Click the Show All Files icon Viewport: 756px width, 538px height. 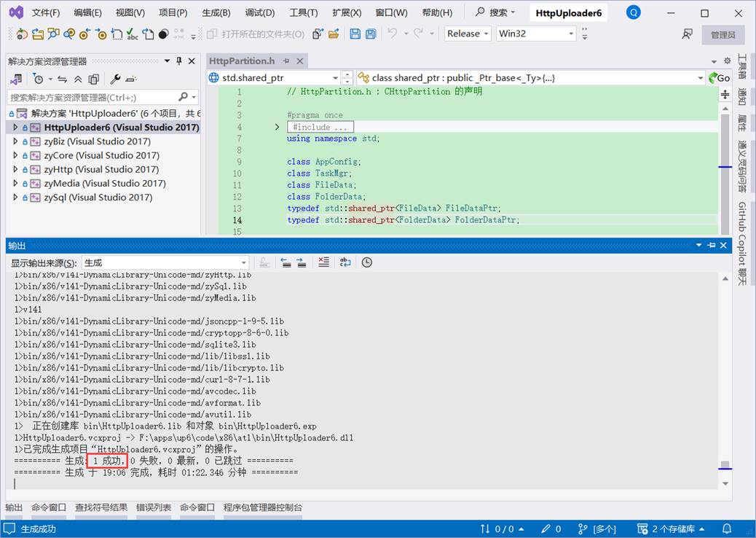[93, 79]
